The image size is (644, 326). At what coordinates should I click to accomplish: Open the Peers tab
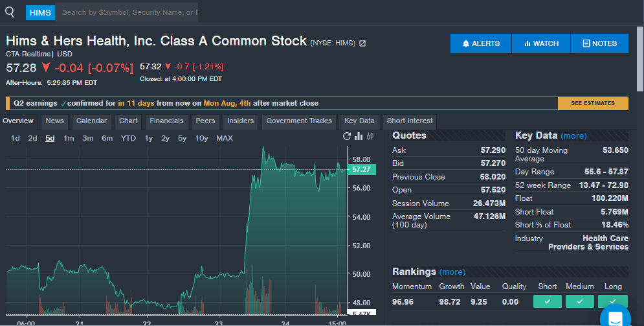[x=205, y=121]
